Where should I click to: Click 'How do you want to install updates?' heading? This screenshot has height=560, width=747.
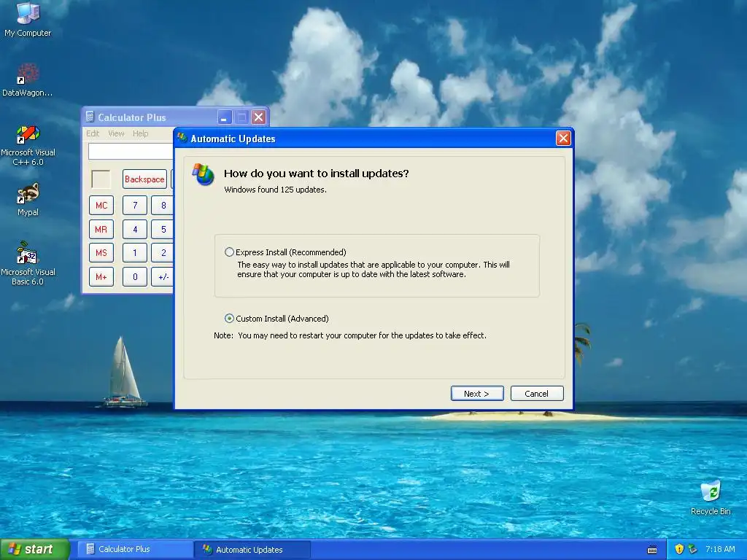tap(317, 174)
